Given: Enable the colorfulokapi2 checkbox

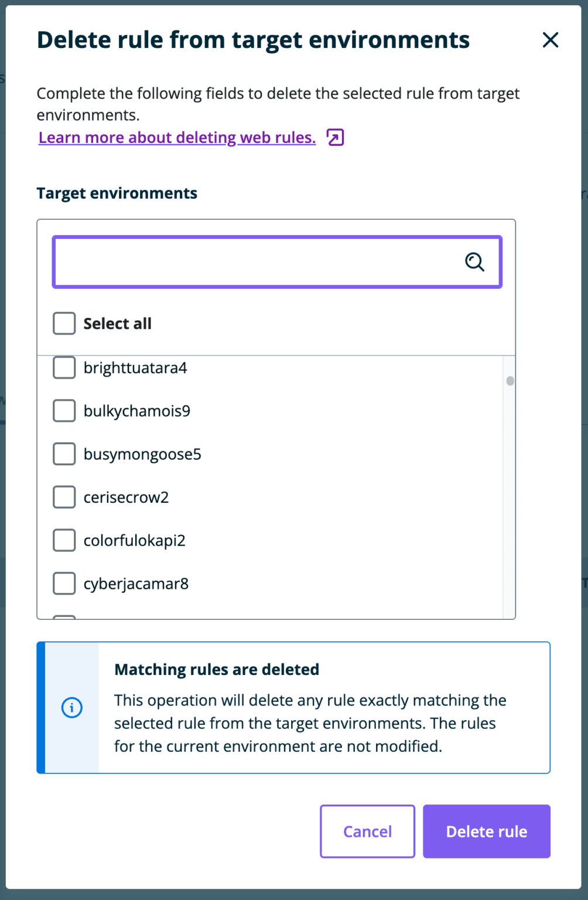Looking at the screenshot, I should 64,540.
